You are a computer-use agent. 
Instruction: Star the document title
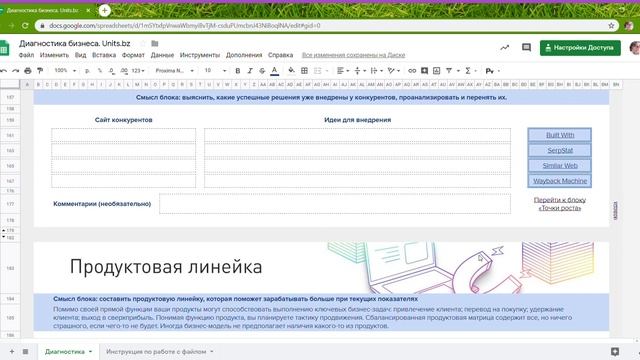143,43
